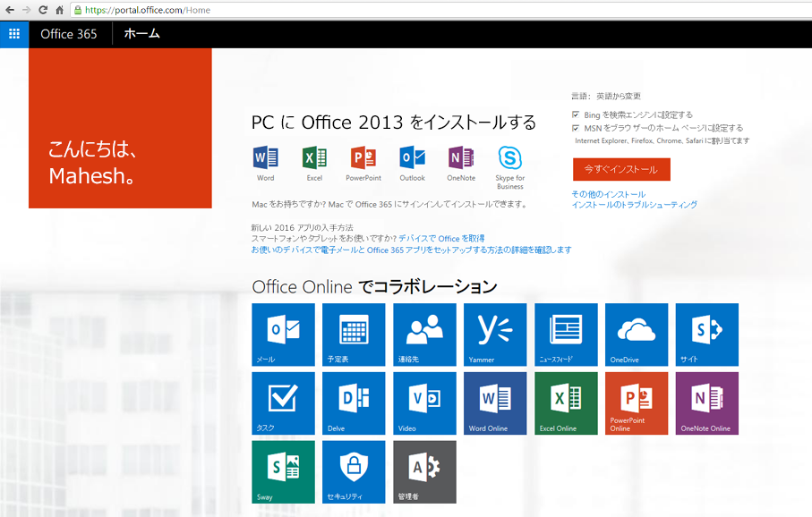Open the Sway tile
The height and width of the screenshot is (517, 812).
tap(283, 472)
